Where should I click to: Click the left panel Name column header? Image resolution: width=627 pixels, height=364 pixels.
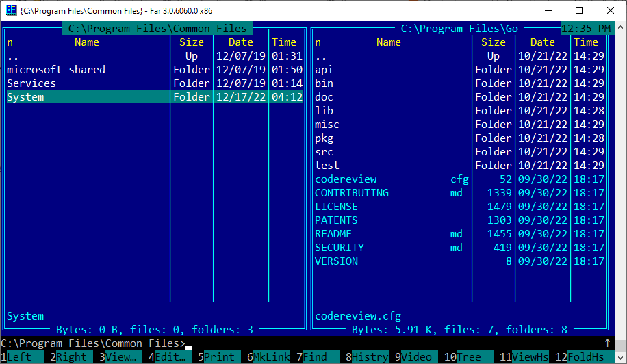pos(87,42)
